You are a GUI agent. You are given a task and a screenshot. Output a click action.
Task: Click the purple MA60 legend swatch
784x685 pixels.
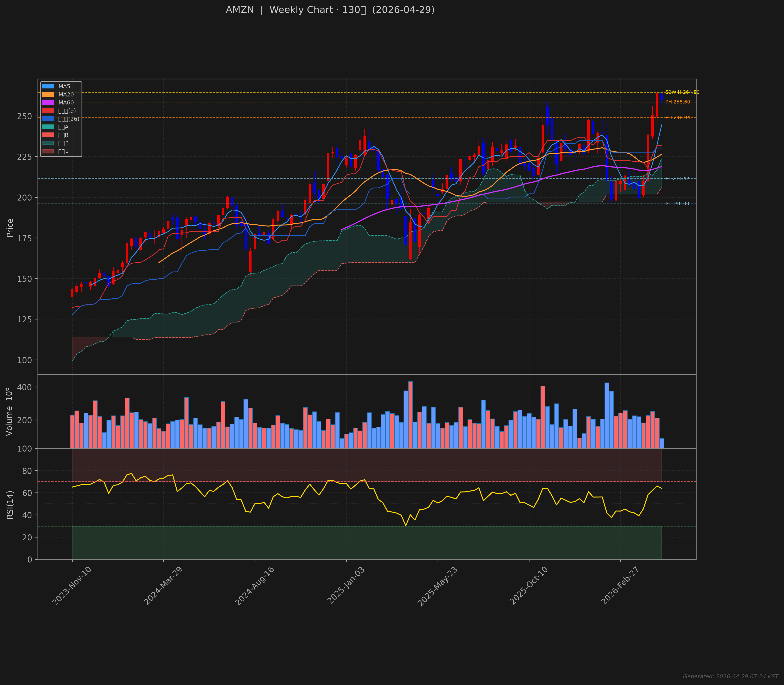[x=48, y=102]
